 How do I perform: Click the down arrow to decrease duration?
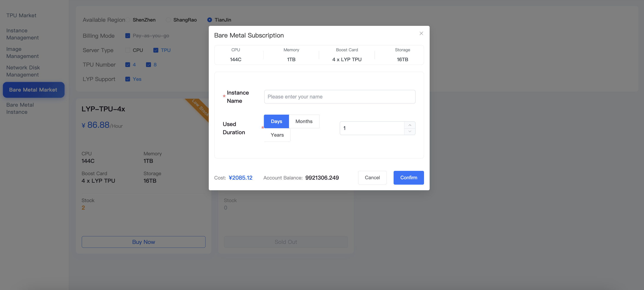[410, 131]
